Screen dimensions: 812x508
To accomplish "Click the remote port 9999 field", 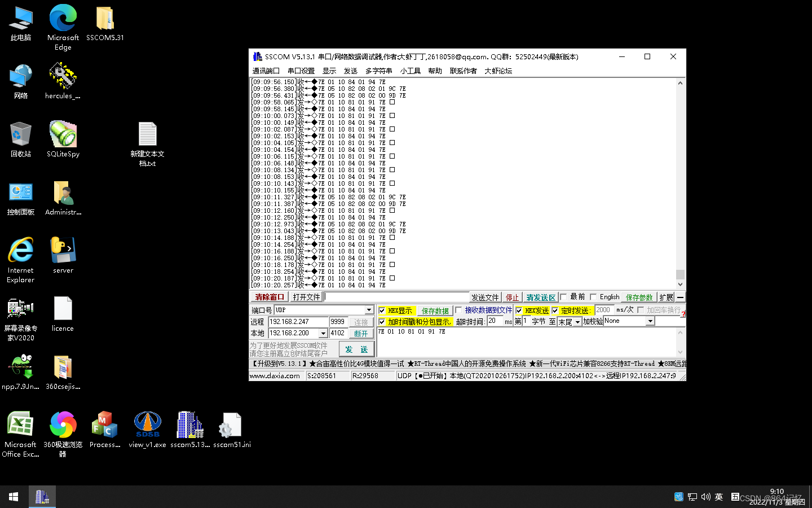I will (338, 322).
